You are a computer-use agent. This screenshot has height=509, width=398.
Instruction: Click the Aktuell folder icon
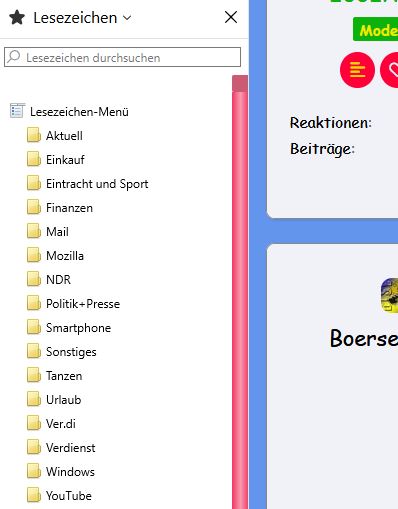(34, 135)
